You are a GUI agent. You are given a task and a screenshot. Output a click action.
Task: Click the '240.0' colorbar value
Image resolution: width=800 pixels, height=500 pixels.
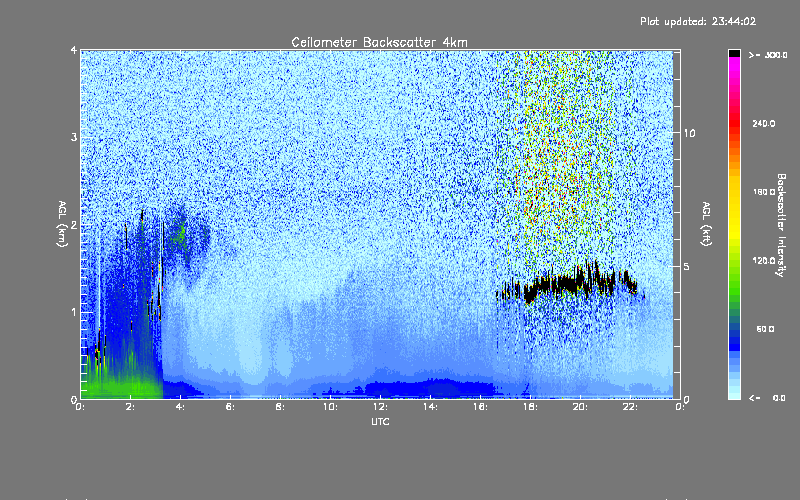point(764,124)
